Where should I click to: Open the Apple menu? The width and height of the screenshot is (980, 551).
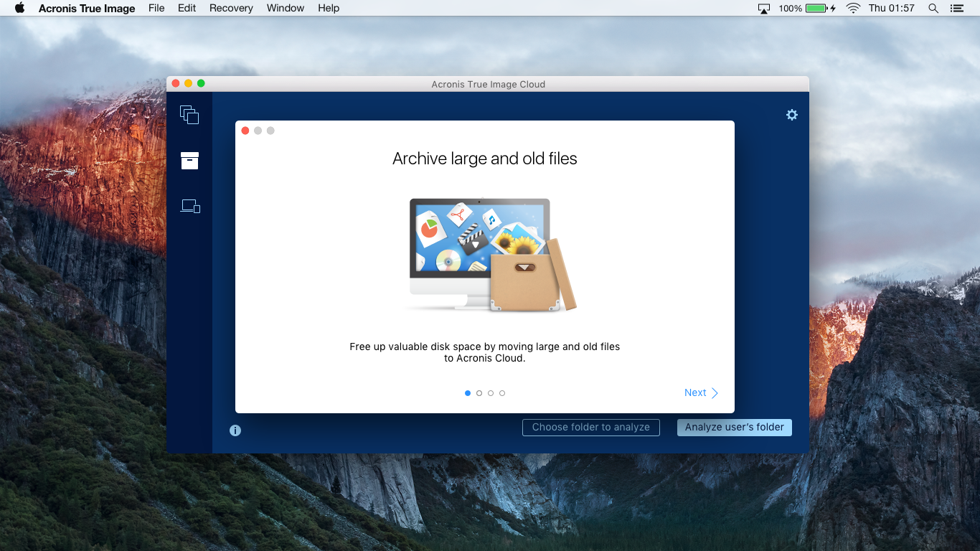(x=19, y=8)
